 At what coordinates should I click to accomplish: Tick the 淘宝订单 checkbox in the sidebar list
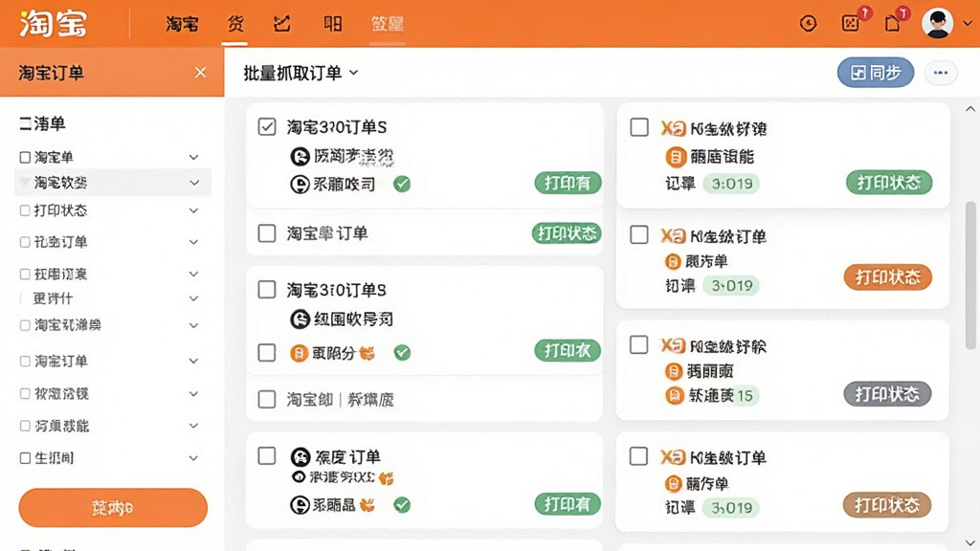(25, 361)
